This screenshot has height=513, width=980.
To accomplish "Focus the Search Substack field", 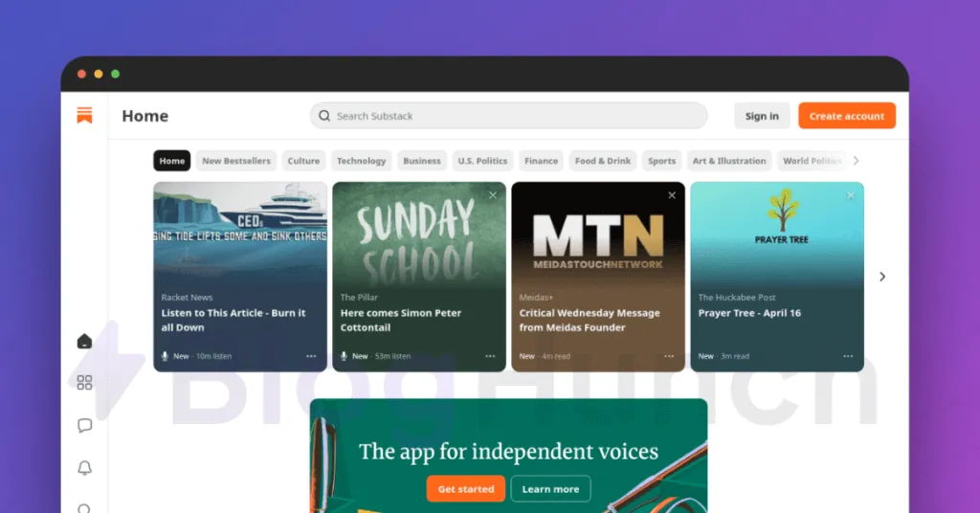I will (x=509, y=116).
